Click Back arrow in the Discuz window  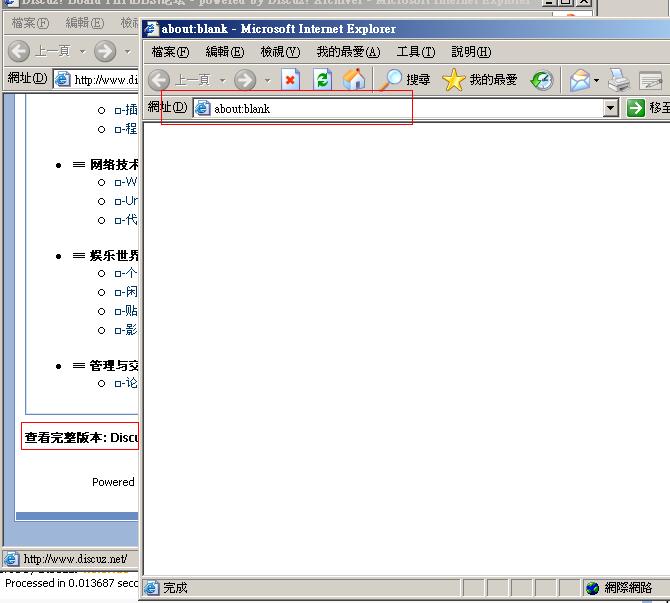(x=19, y=51)
